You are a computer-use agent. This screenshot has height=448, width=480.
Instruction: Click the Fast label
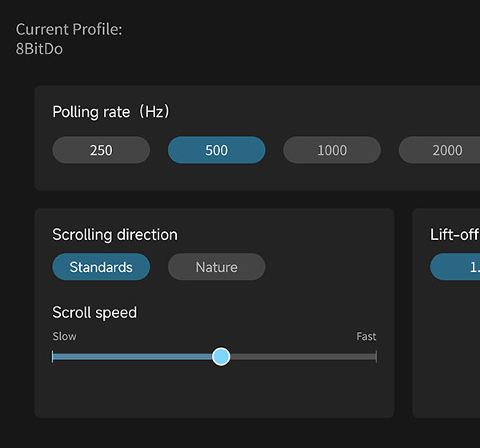point(366,337)
